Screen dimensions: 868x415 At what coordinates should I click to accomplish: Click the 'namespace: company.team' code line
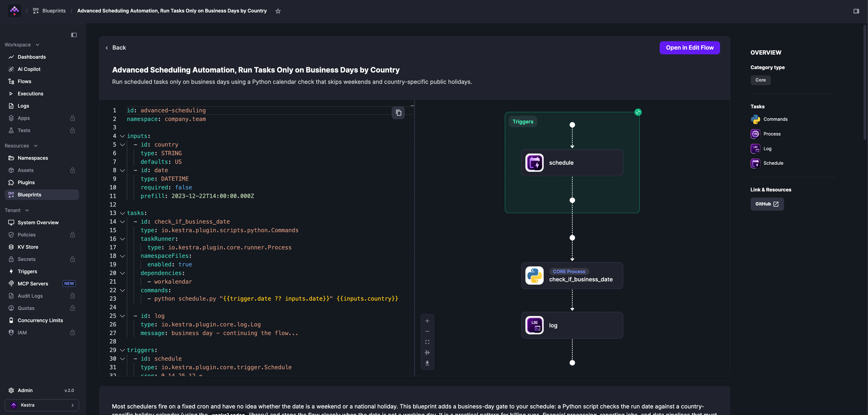point(166,119)
